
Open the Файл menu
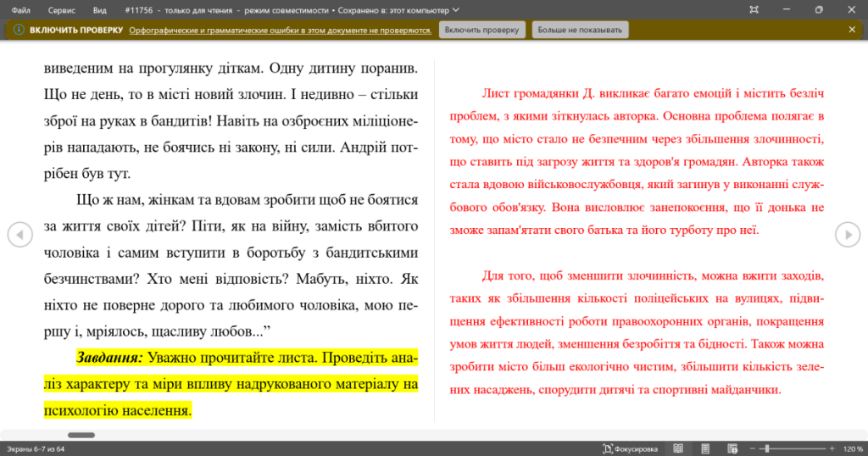click(x=21, y=10)
